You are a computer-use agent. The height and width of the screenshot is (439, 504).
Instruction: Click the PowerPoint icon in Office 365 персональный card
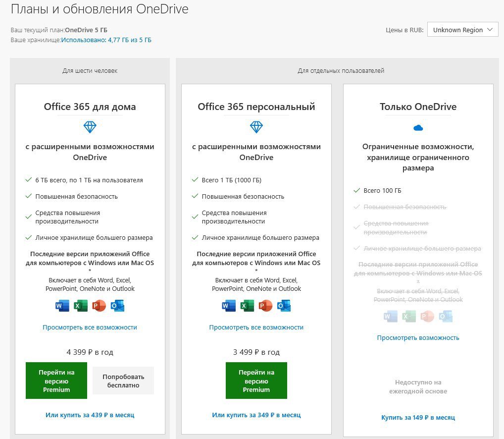(x=265, y=306)
